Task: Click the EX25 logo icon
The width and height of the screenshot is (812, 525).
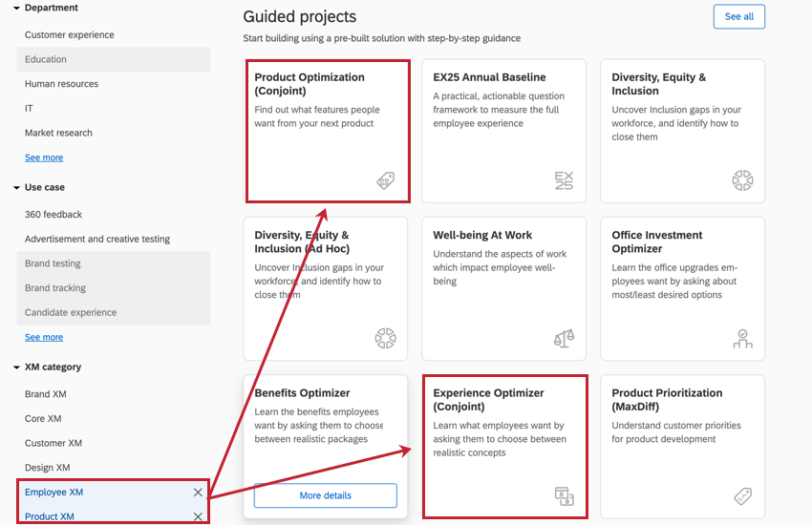Action: click(x=564, y=180)
